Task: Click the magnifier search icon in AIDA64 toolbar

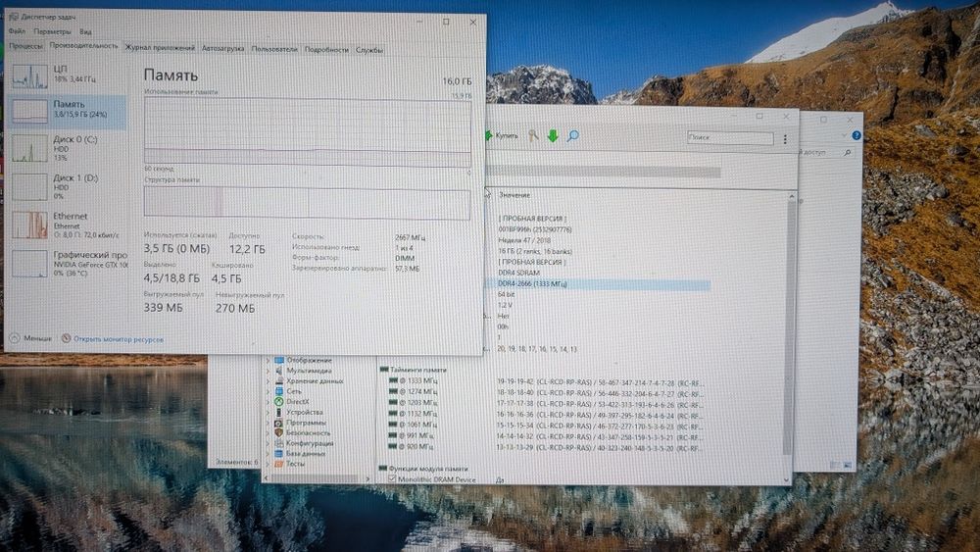Action: pyautogui.click(x=572, y=135)
